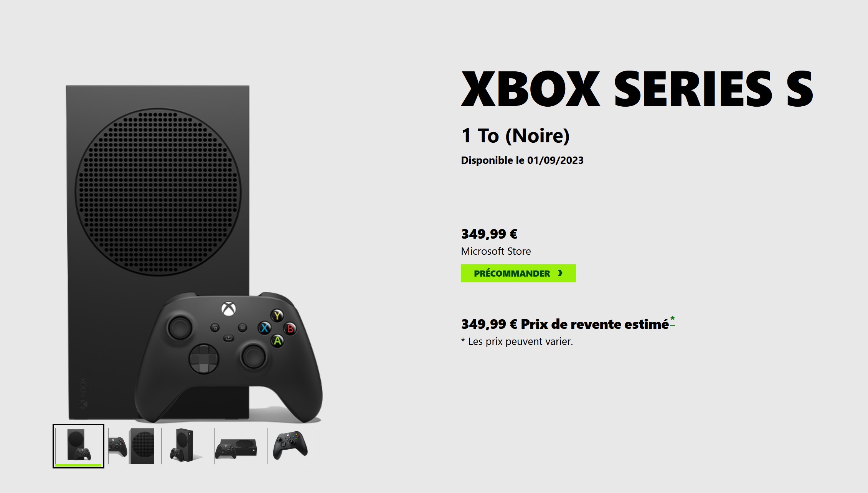Click the yellow Y button on controller
Screen dimensions: 868x493
[x=277, y=315]
